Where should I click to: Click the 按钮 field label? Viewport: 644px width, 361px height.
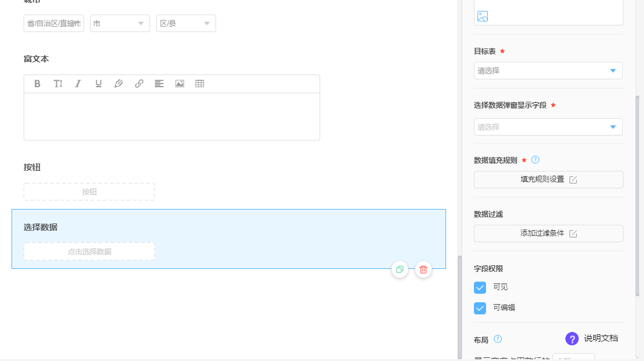tap(32, 167)
